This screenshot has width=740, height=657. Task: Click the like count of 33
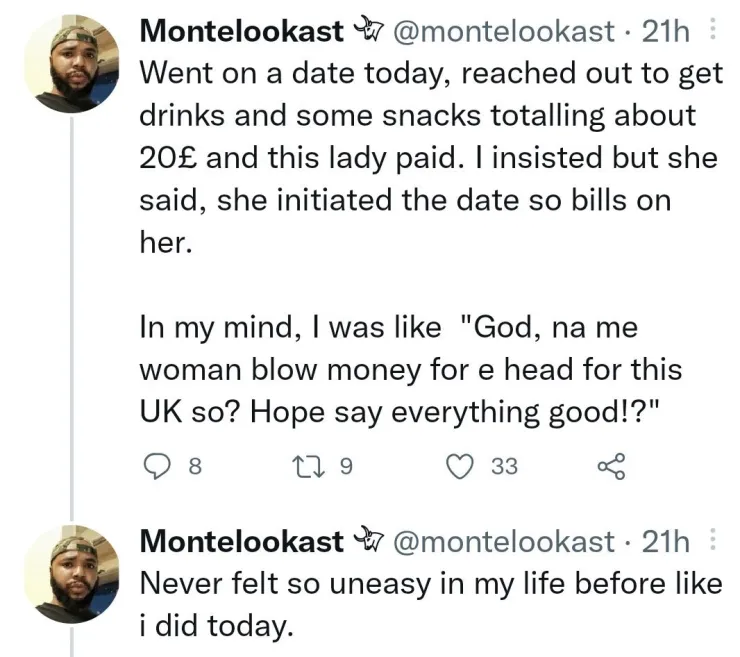[x=503, y=465]
